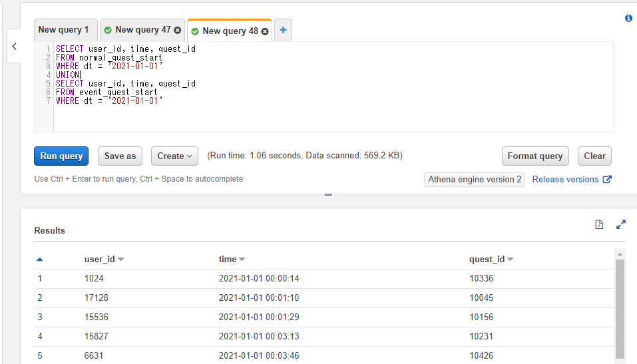Click the Save as button
Image resolution: width=637 pixels, height=364 pixels.
click(x=120, y=156)
